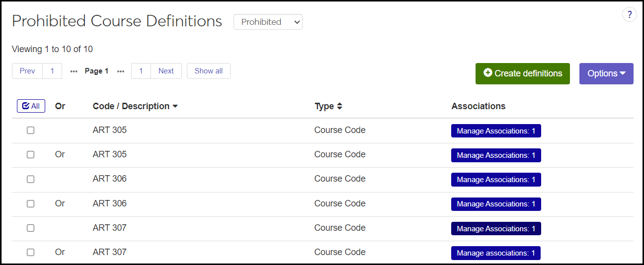The width and height of the screenshot is (644, 265).
Task: Open Manage Associations for the Or ART 306 row
Action: point(495,204)
